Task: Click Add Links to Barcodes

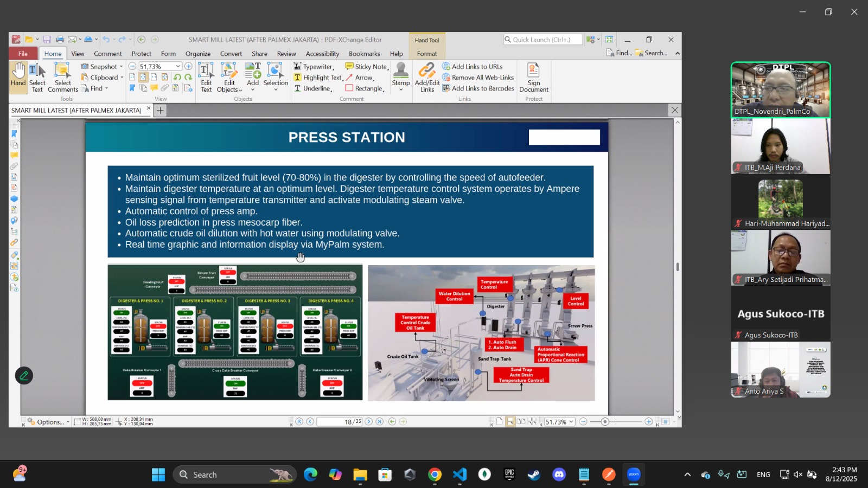Action: [x=478, y=88]
